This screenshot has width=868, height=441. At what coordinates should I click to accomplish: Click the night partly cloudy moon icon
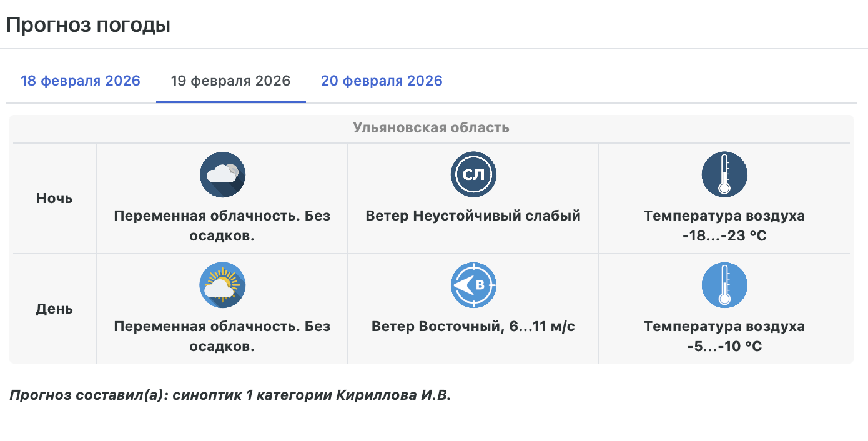[222, 174]
